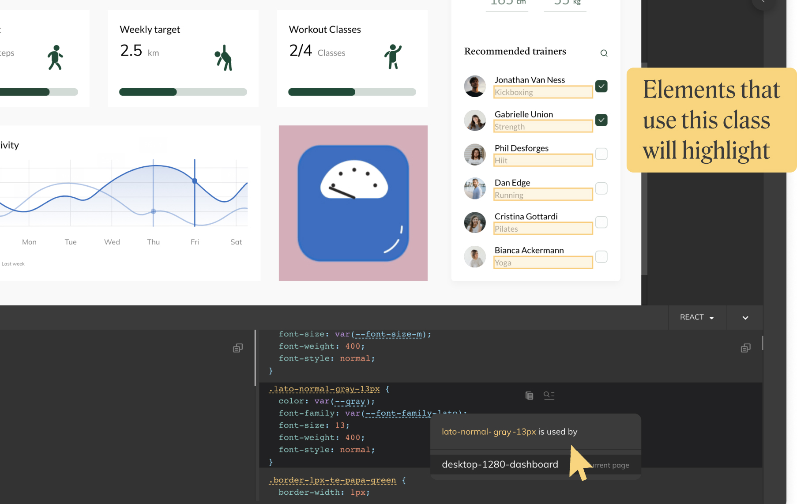Image resolution: width=812 pixels, height=504 pixels.
Task: Click the search icon beside Recommended trainers
Action: (x=604, y=53)
